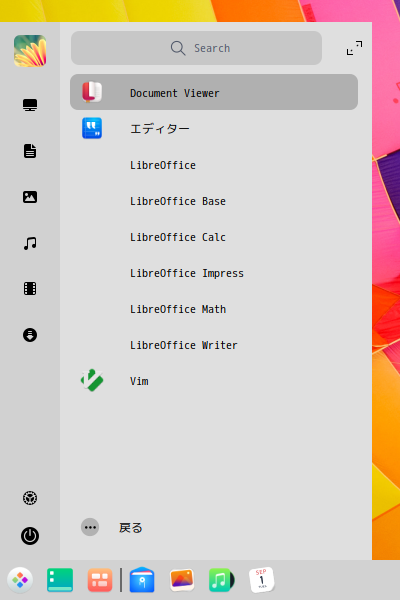The image size is (400, 600).
Task: Launch Vim from the app list
Action: tap(214, 381)
